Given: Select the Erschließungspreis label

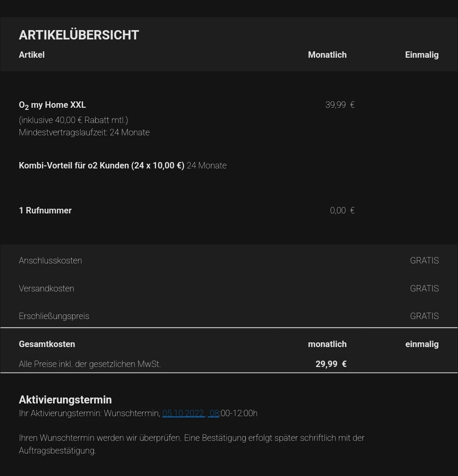Looking at the screenshot, I should click(x=54, y=316).
